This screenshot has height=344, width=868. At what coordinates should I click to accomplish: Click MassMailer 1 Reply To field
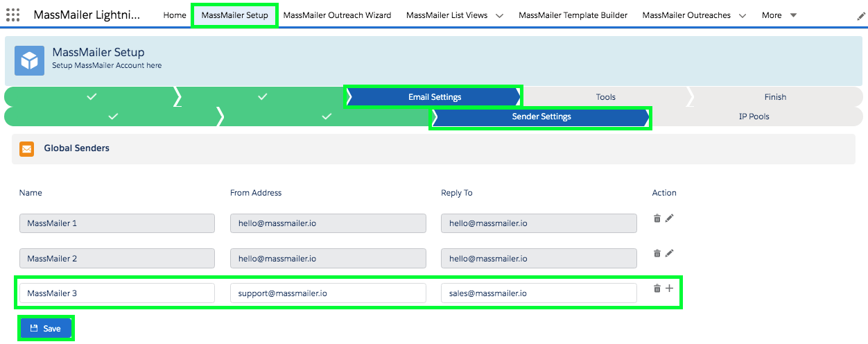[x=539, y=223]
